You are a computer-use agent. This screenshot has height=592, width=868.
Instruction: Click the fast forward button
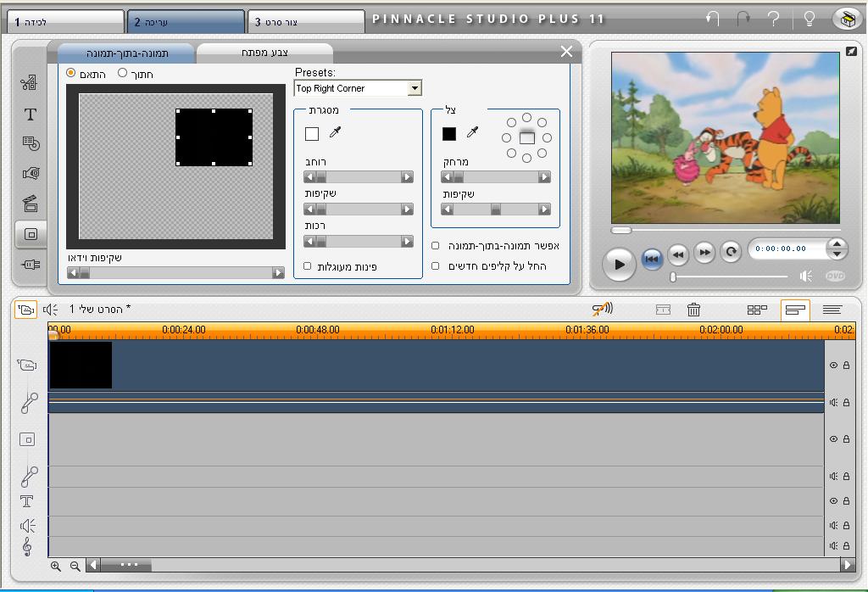(704, 253)
